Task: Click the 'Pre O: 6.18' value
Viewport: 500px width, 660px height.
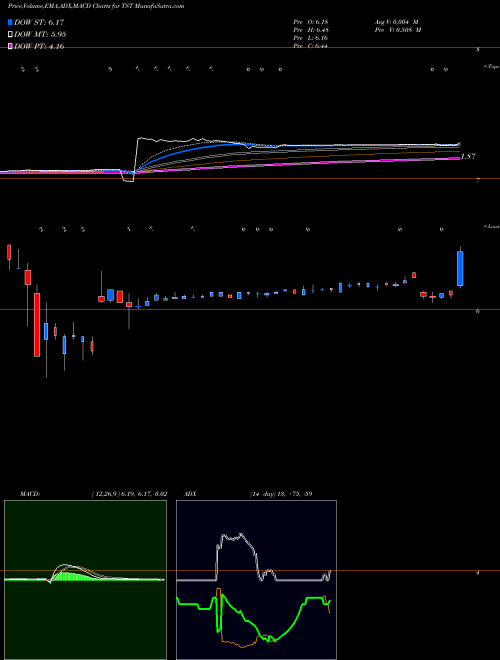Action: point(311,21)
